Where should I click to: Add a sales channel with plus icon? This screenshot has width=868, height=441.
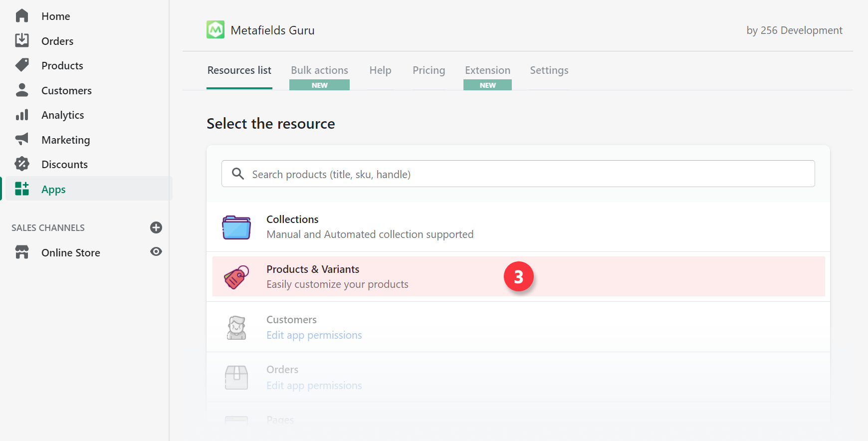click(156, 227)
